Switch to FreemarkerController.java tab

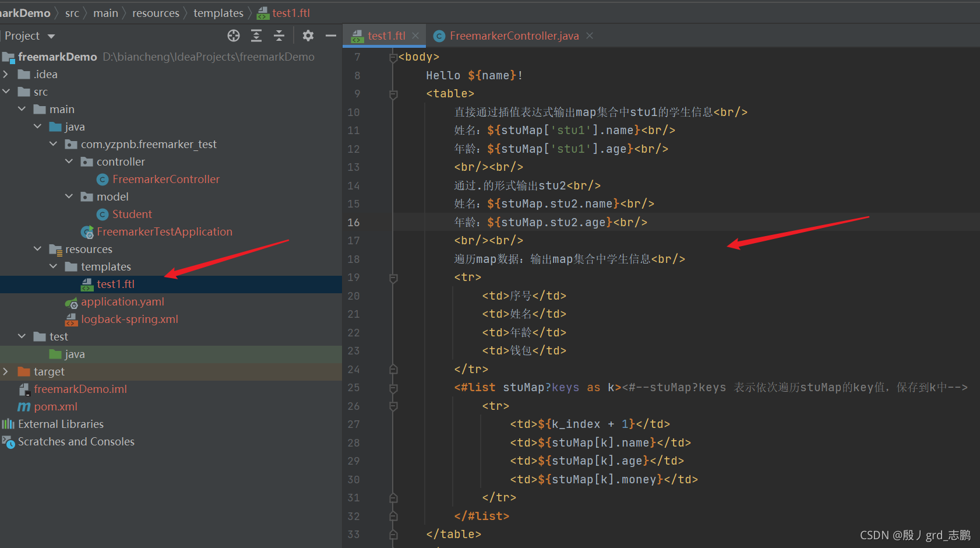tap(514, 36)
